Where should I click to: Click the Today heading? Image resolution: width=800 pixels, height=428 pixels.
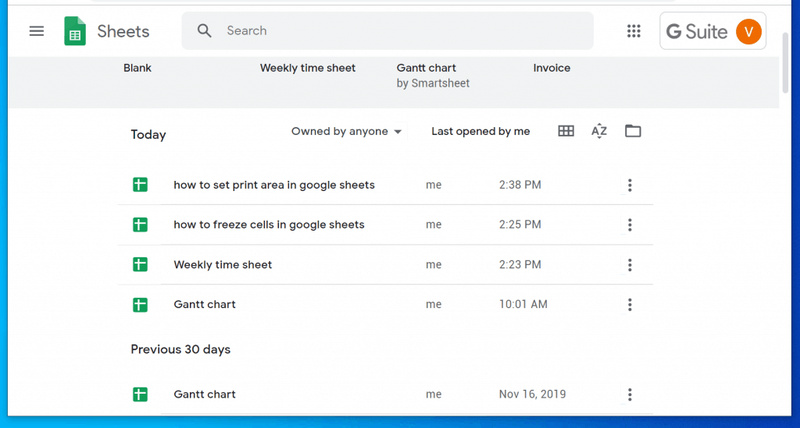(x=148, y=135)
